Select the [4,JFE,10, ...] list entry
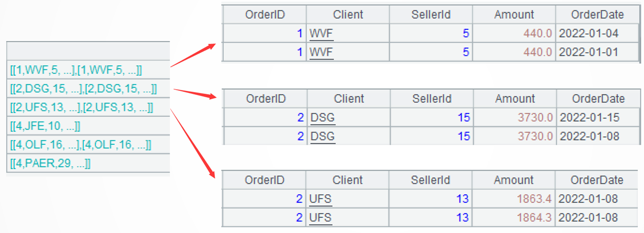The width and height of the screenshot is (644, 233). [45, 126]
